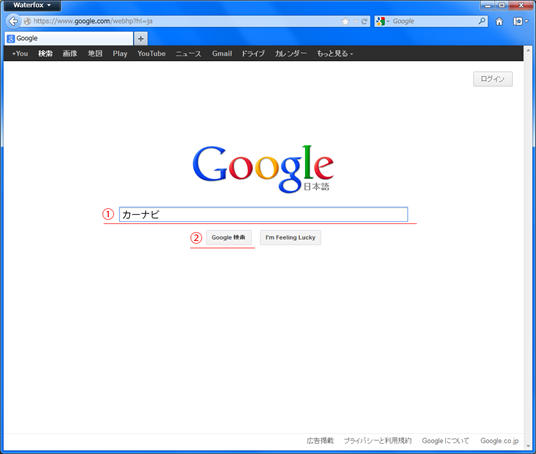Viewport: 536px width, 454px height.
Task: Maximize the Waterfox window
Action: (x=501, y=5)
